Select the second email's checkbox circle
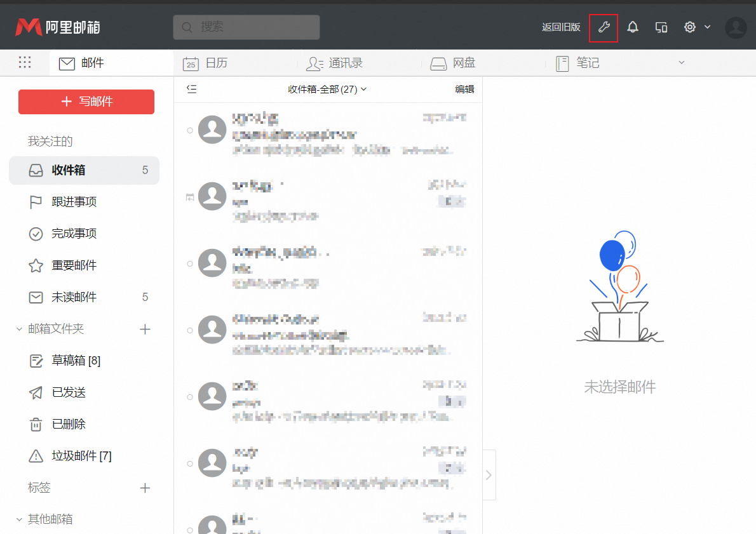 [x=189, y=196]
